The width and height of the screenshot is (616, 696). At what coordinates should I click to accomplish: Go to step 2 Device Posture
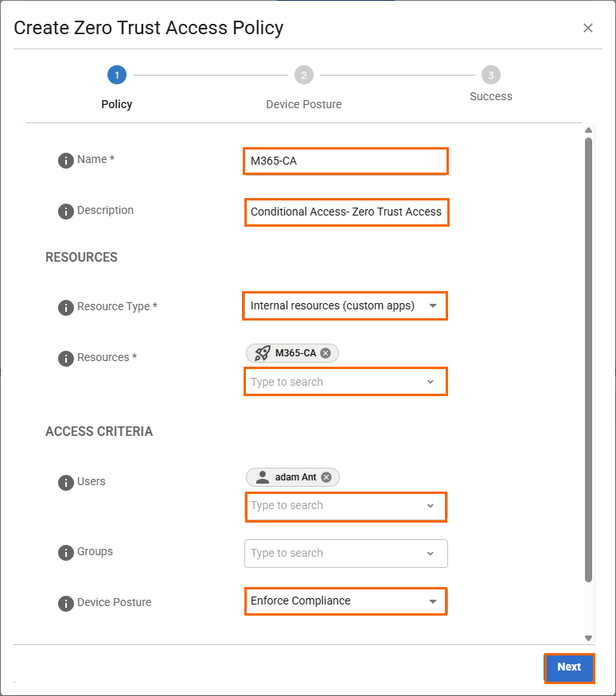point(304,76)
